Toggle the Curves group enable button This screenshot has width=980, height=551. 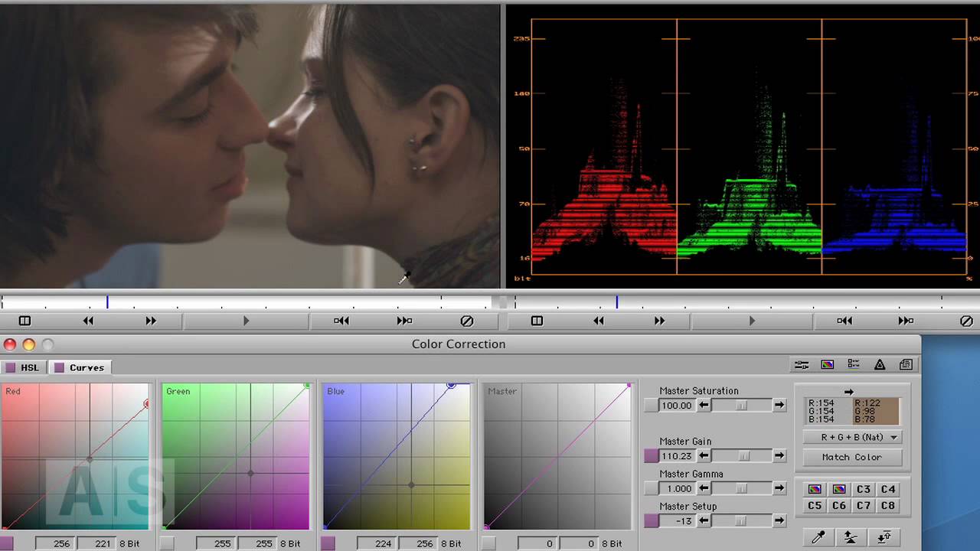click(x=59, y=367)
